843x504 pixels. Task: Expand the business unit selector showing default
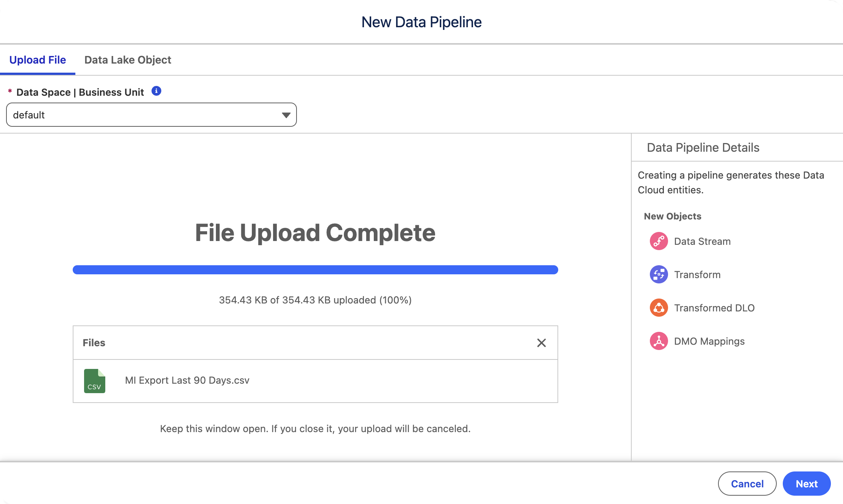(151, 115)
